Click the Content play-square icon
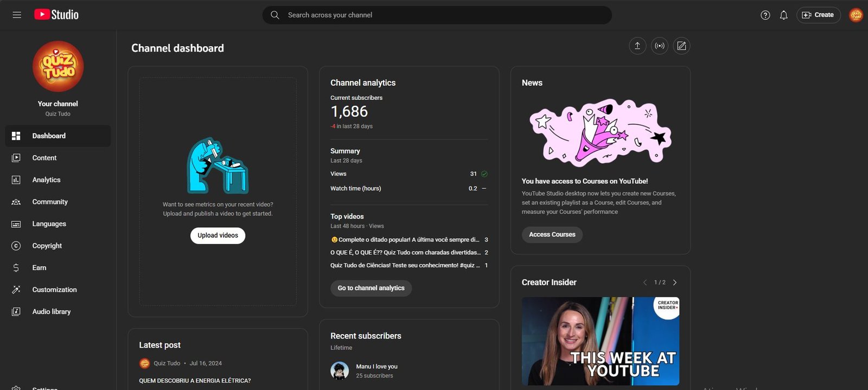 click(x=16, y=158)
